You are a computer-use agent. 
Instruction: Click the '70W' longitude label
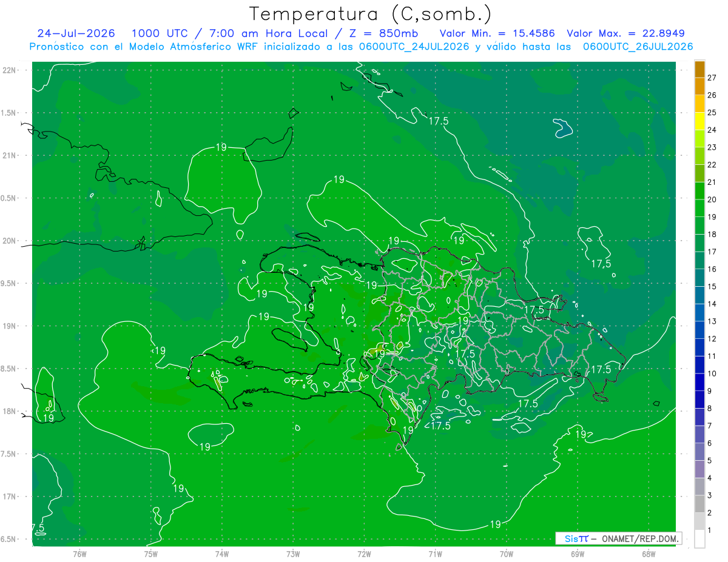[507, 554]
